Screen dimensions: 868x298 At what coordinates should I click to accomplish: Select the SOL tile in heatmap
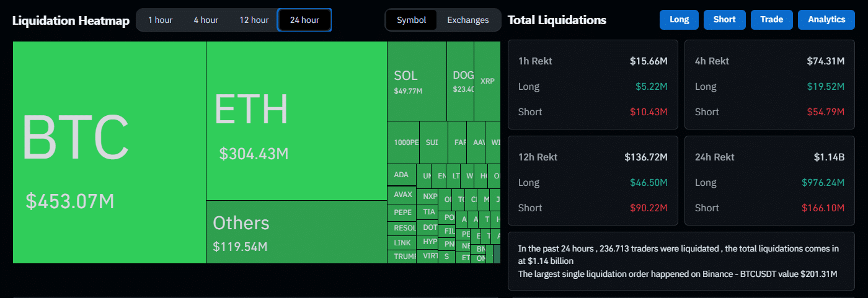pyautogui.click(x=417, y=81)
